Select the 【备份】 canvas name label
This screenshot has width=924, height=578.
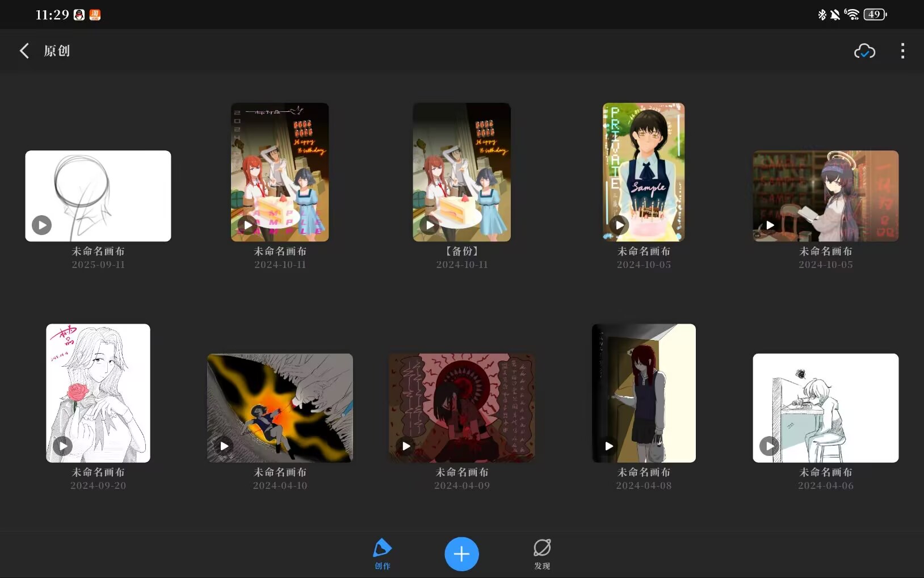click(461, 251)
